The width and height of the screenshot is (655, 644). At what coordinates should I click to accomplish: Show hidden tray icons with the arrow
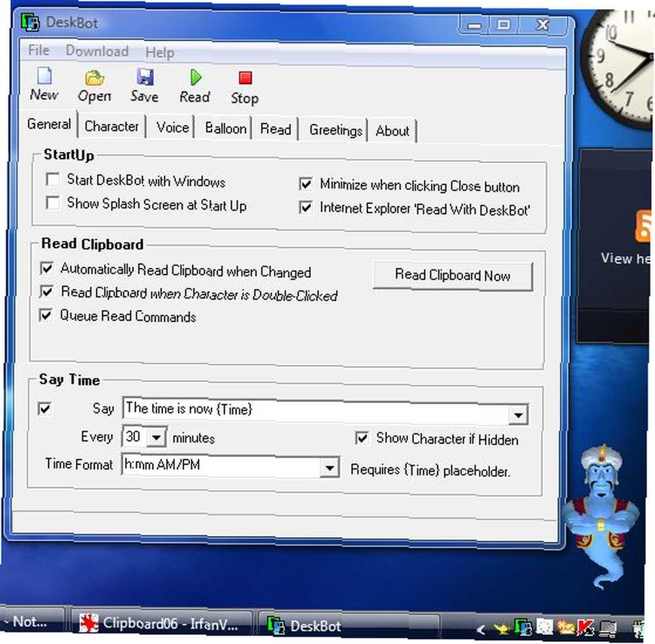click(481, 629)
